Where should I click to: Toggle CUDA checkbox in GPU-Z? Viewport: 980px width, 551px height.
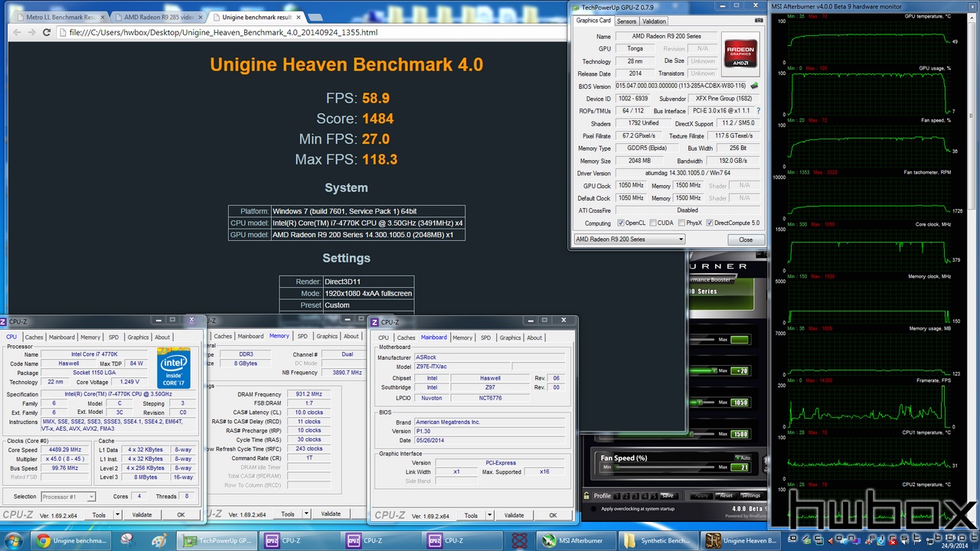coord(653,223)
